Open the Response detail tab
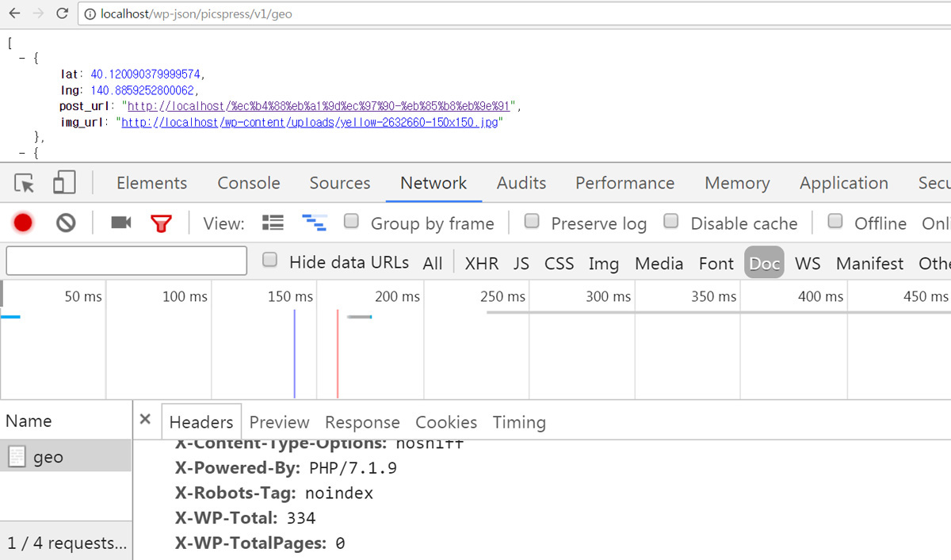 tap(362, 422)
